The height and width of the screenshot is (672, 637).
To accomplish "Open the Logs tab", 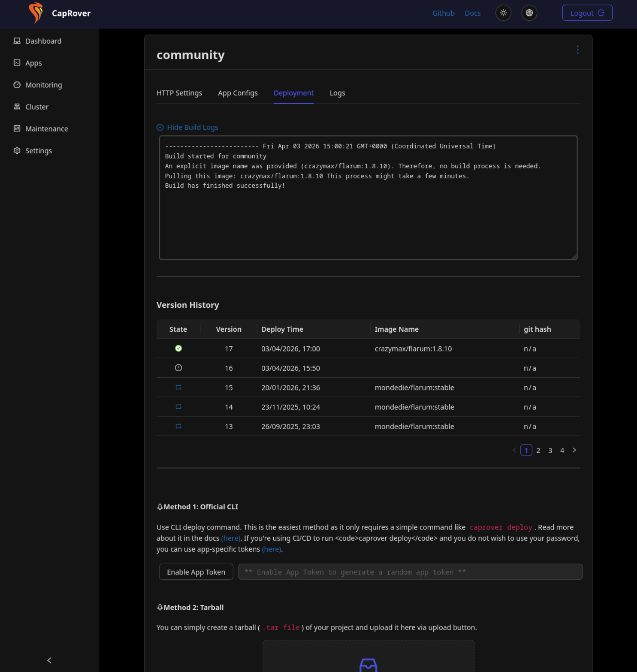I will (337, 93).
